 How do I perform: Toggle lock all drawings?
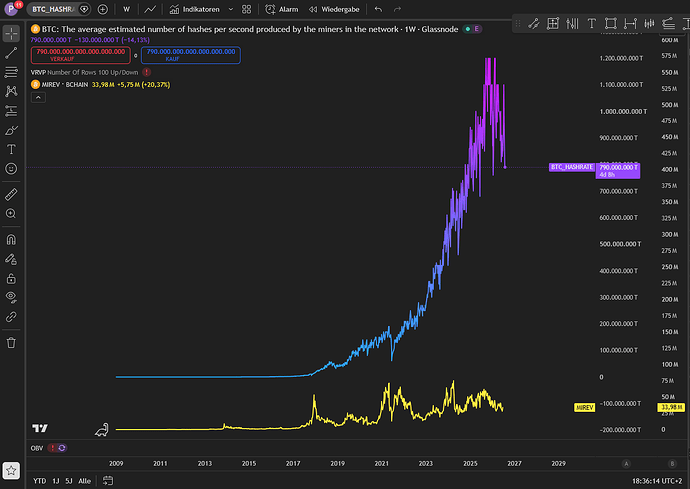click(x=11, y=278)
